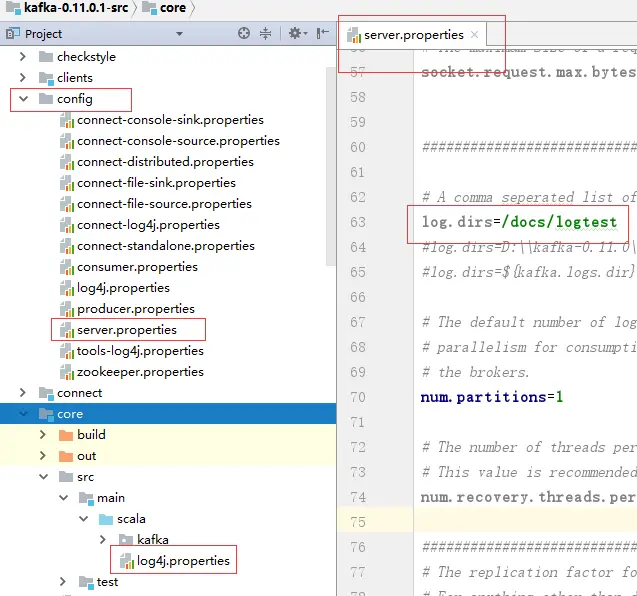Place cursor on empty line 75
Viewport: 637px width, 596px height.
525,522
